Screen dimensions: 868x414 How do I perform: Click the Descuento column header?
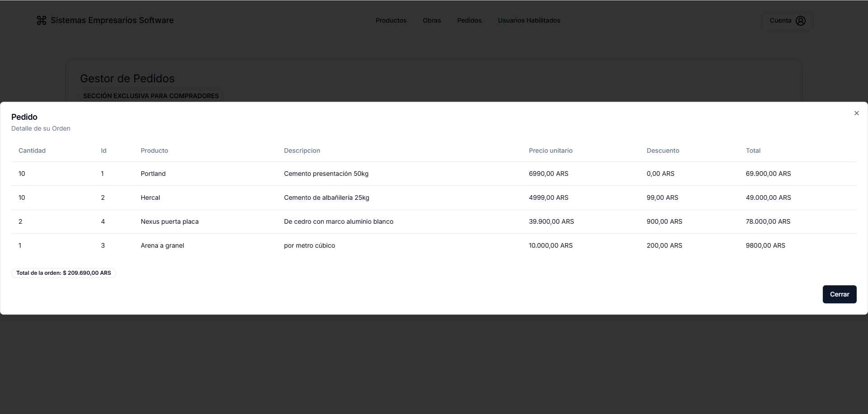point(662,151)
